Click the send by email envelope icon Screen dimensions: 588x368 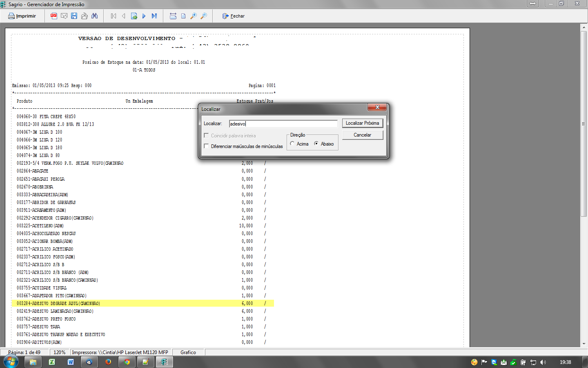(64, 16)
